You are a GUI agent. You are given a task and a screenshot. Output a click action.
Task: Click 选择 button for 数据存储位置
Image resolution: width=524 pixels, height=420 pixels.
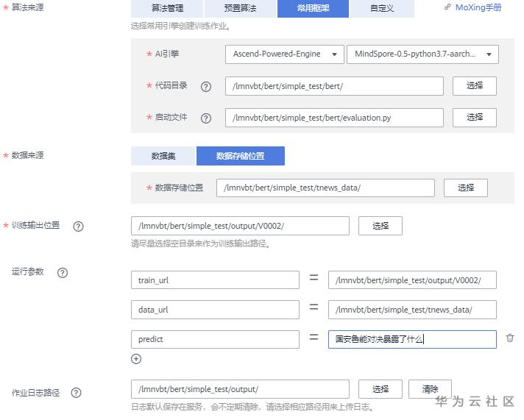[x=466, y=188]
